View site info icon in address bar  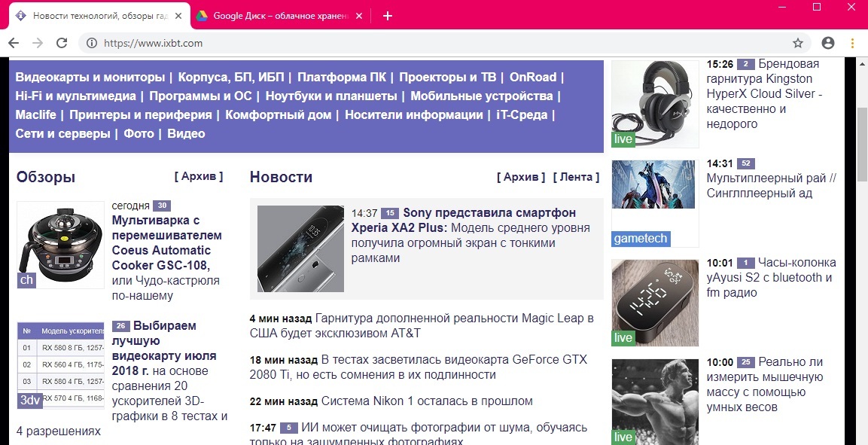pyautogui.click(x=92, y=43)
